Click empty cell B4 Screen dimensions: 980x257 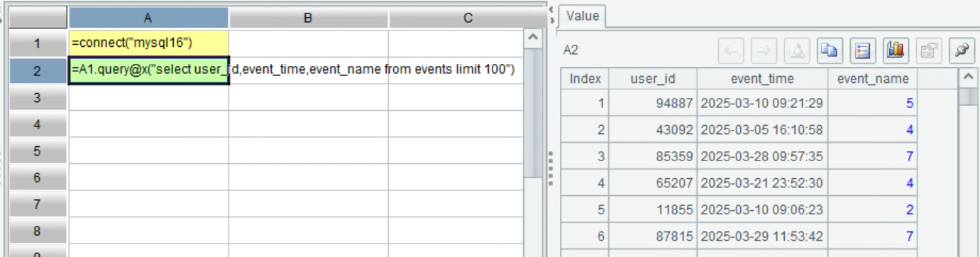(309, 124)
